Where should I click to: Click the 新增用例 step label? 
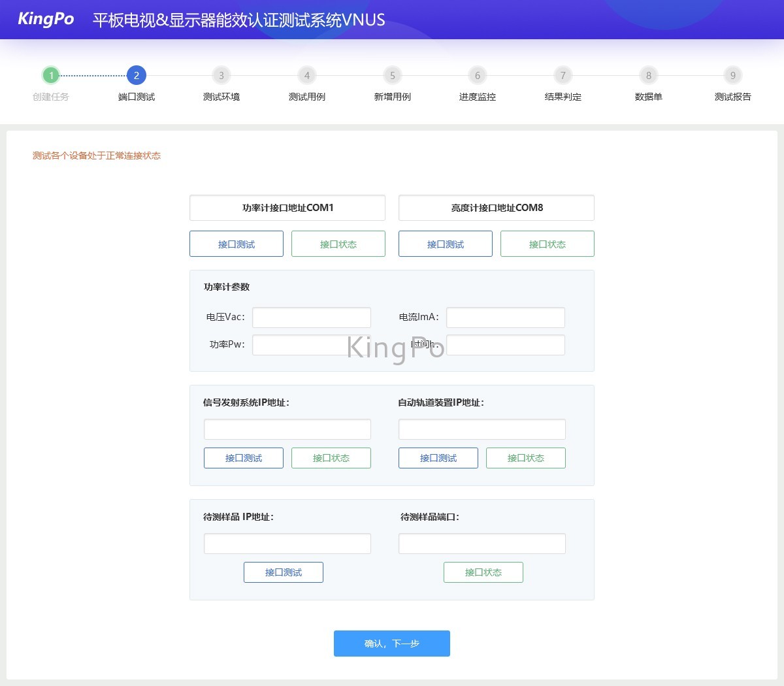point(393,97)
